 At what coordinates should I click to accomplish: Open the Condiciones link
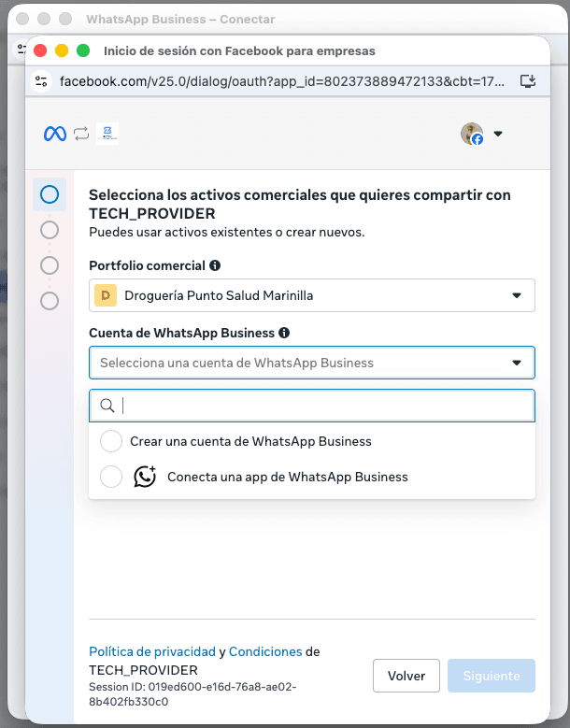pyautogui.click(x=265, y=652)
